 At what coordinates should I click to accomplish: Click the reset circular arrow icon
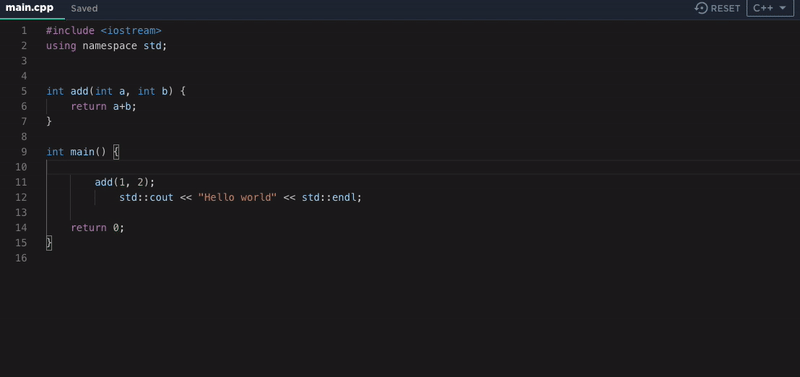pyautogui.click(x=702, y=8)
